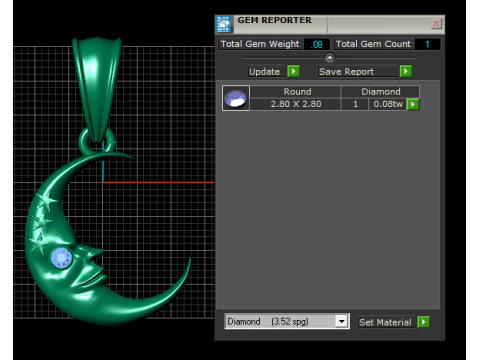Click the Round shape cell
Image resolution: width=480 pixels, height=360 pixels.
point(296,92)
